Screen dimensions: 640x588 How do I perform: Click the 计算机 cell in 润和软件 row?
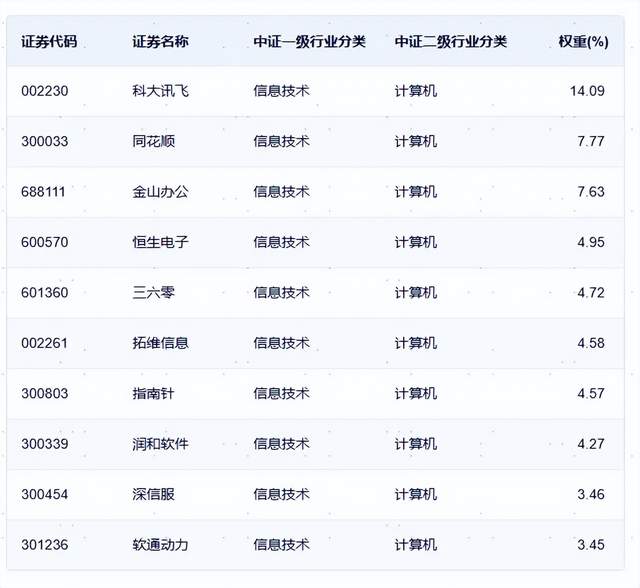coord(415,444)
